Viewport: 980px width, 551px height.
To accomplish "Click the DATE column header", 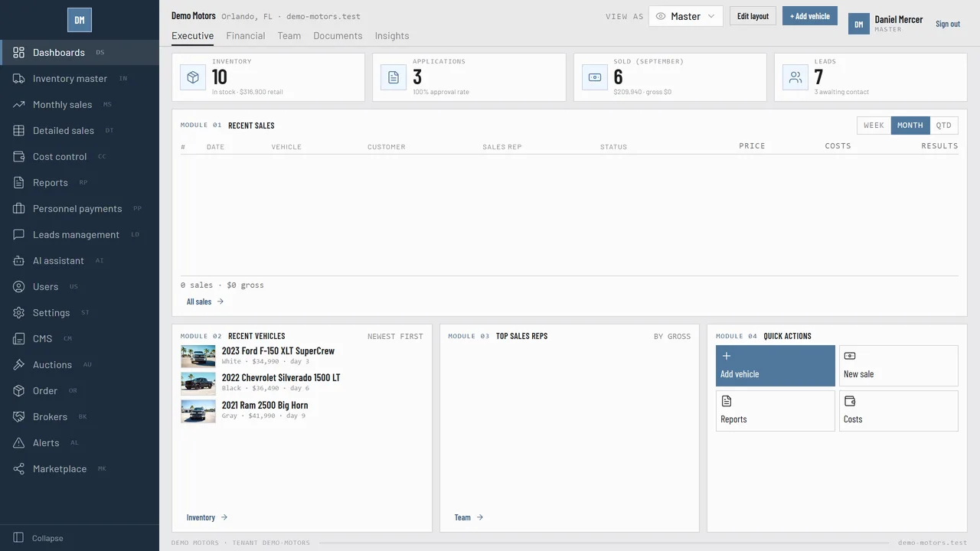I will click(215, 147).
